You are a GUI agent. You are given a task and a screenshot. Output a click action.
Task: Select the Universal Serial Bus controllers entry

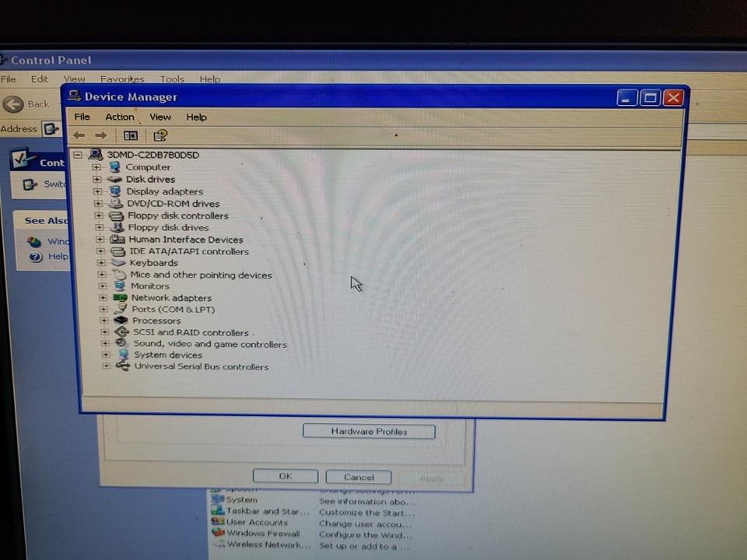(x=202, y=366)
